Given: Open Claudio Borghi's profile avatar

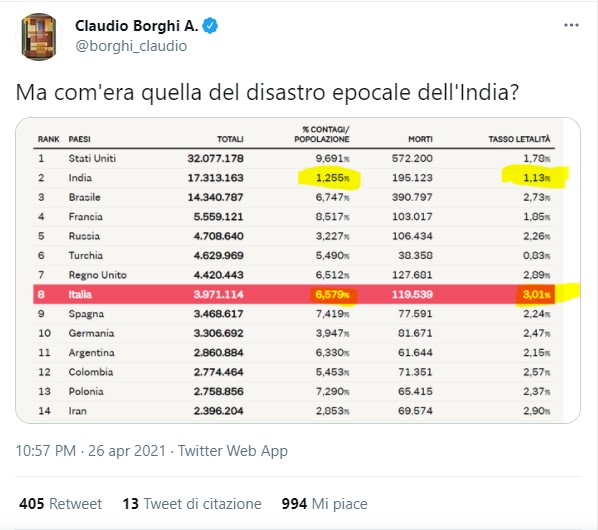Looking at the screenshot, I should [39, 37].
